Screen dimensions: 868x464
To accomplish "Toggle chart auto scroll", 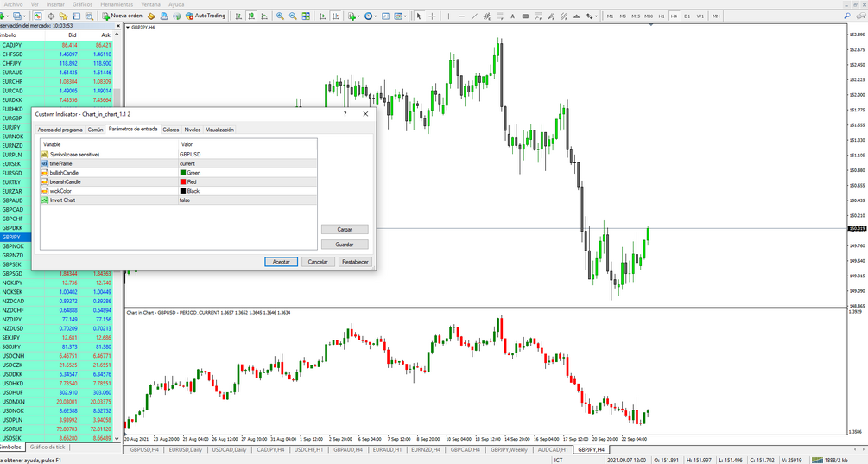I will [x=323, y=16].
